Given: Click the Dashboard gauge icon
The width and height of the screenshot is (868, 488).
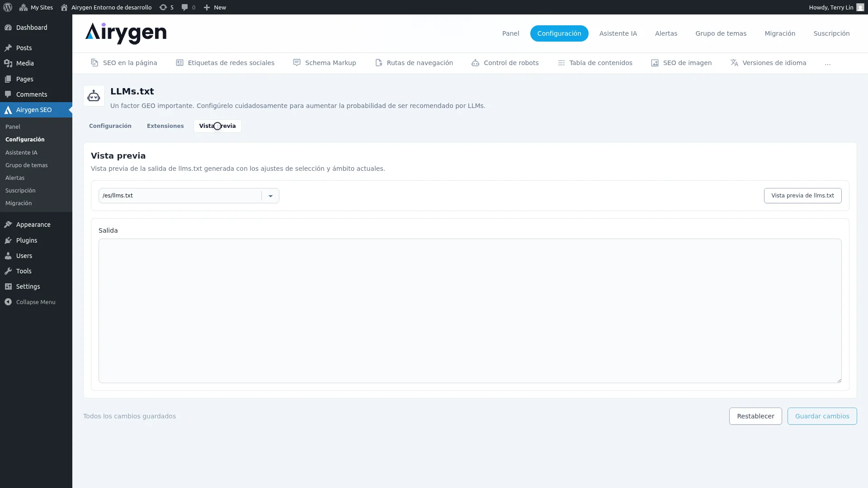Looking at the screenshot, I should pos(8,28).
